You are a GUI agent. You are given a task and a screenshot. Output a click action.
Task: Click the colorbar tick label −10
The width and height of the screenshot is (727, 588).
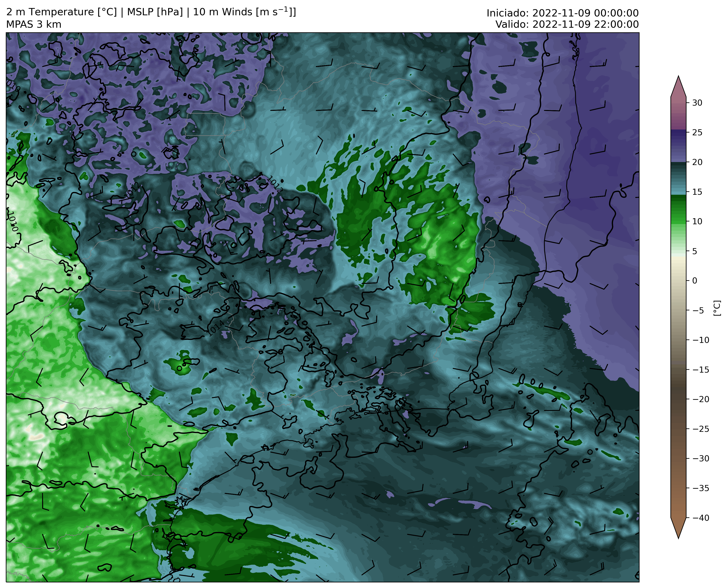[700, 340]
